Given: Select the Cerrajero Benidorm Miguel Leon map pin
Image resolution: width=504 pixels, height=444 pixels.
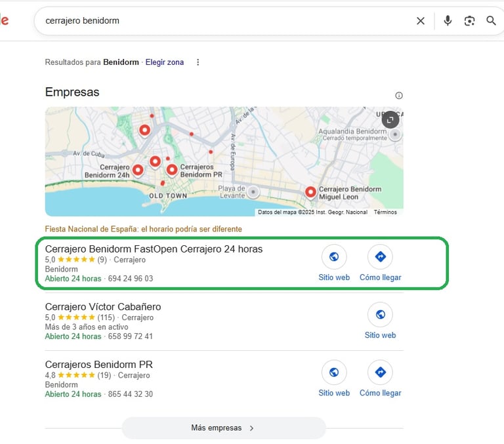Looking at the screenshot, I should pos(310,192).
